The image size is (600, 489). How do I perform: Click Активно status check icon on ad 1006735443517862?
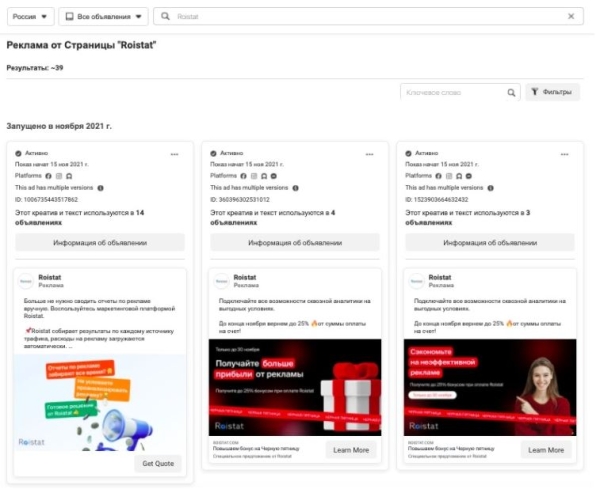tap(18, 153)
